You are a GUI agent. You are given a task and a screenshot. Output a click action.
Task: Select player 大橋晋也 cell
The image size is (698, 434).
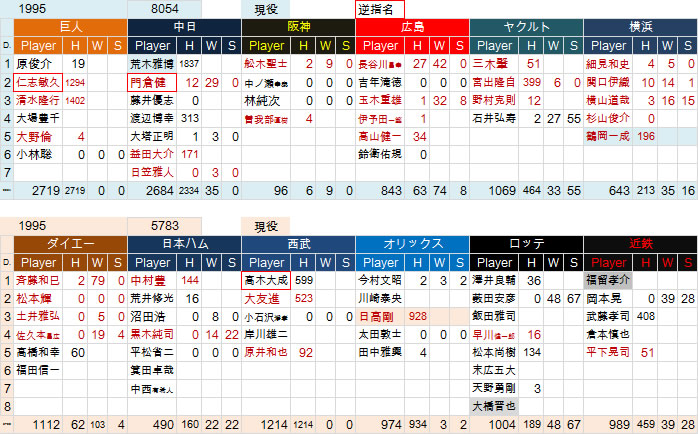494,407
